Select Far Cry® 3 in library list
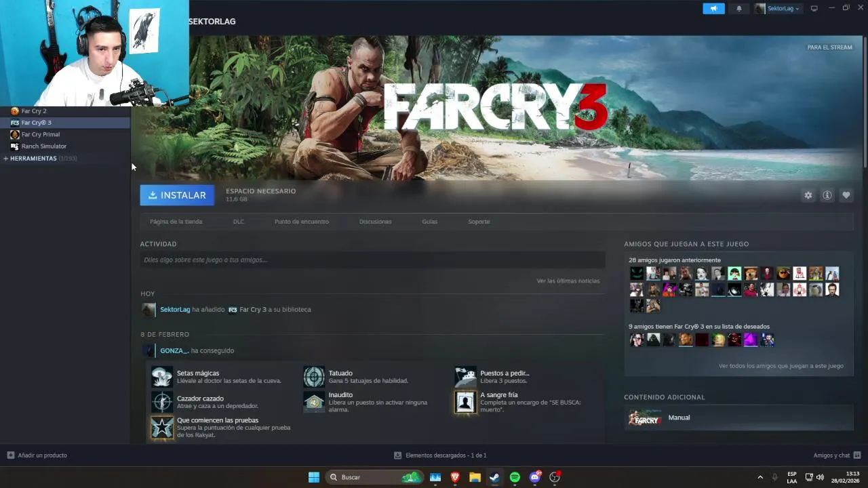The height and width of the screenshot is (488, 868). pyautogui.click(x=64, y=123)
